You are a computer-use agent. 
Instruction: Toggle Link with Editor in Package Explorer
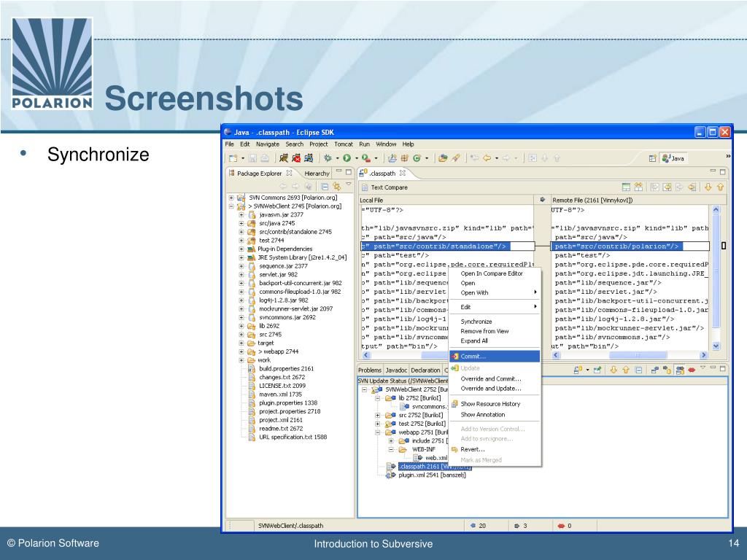click(x=337, y=187)
